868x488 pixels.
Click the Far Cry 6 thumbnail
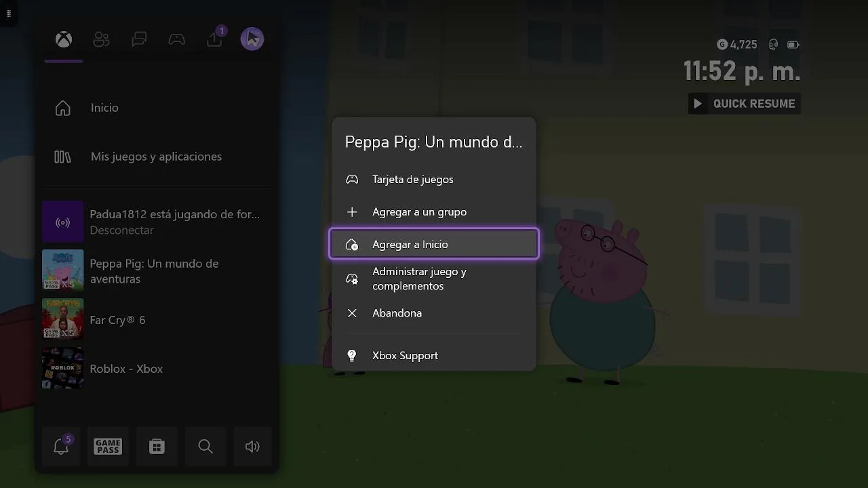[x=63, y=320]
